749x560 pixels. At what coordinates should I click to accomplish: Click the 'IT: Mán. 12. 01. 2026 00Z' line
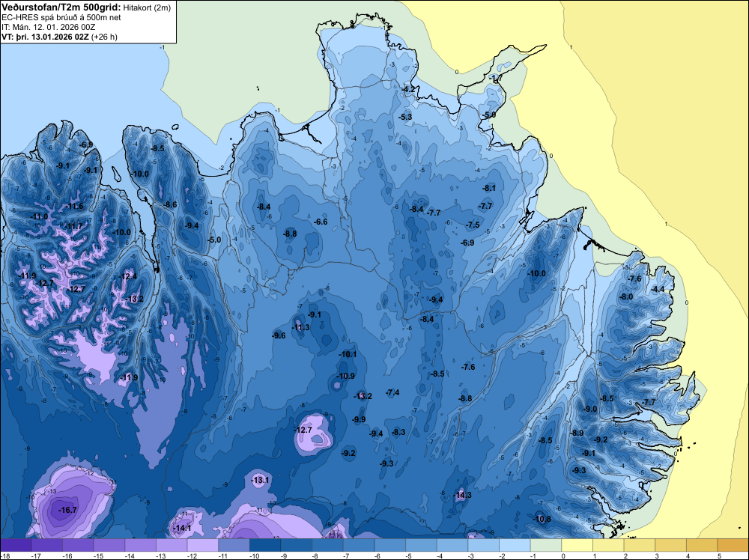(x=48, y=27)
